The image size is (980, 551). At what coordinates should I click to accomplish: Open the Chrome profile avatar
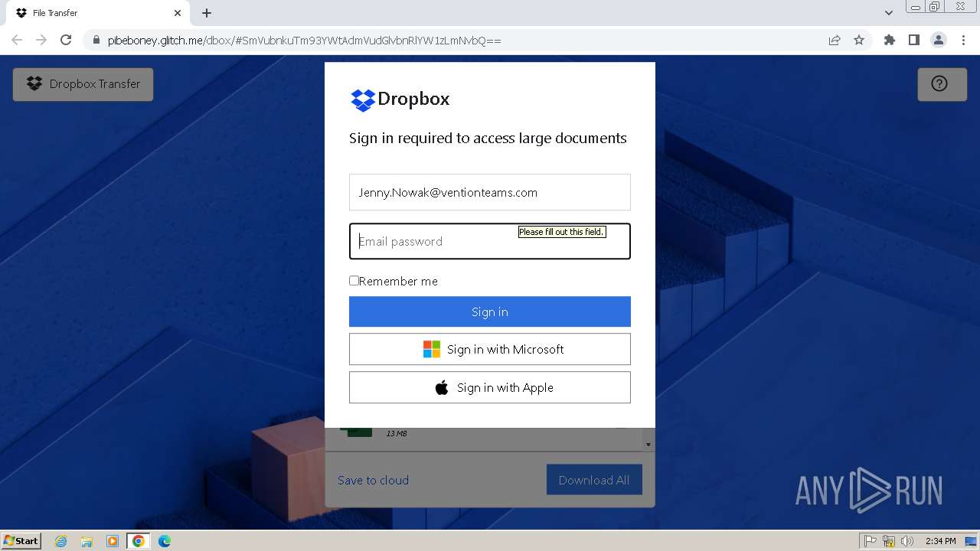939,40
